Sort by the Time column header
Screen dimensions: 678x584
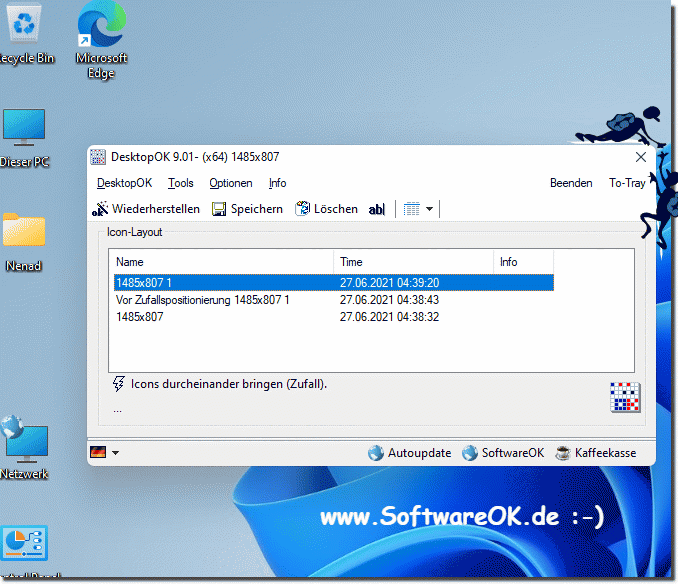[x=413, y=262]
